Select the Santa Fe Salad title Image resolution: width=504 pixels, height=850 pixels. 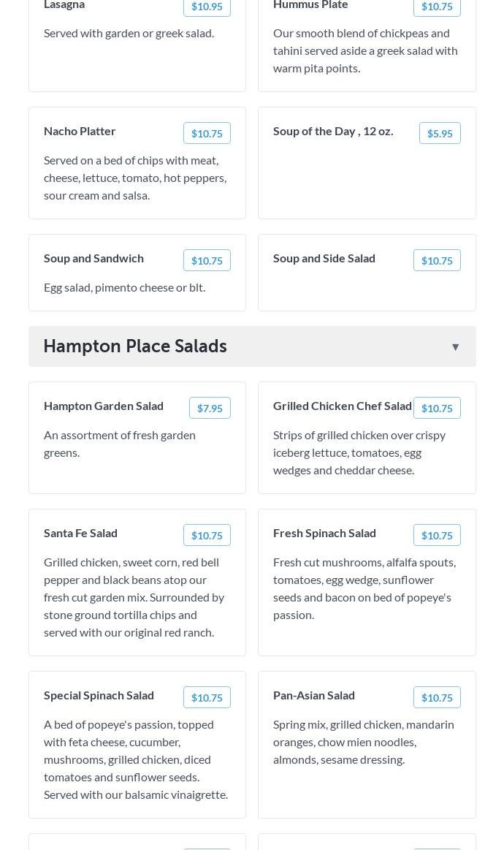(x=80, y=533)
